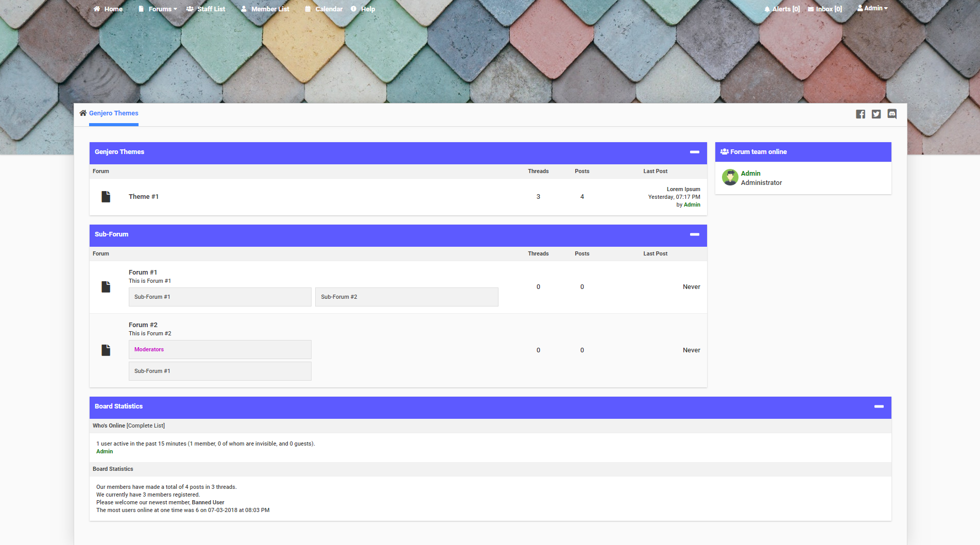Click the Forum #2 document icon
The image size is (980, 545).
click(106, 350)
